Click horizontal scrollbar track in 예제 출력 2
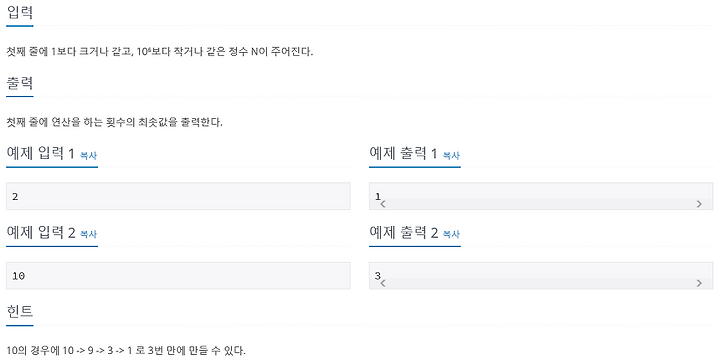 pos(541,283)
